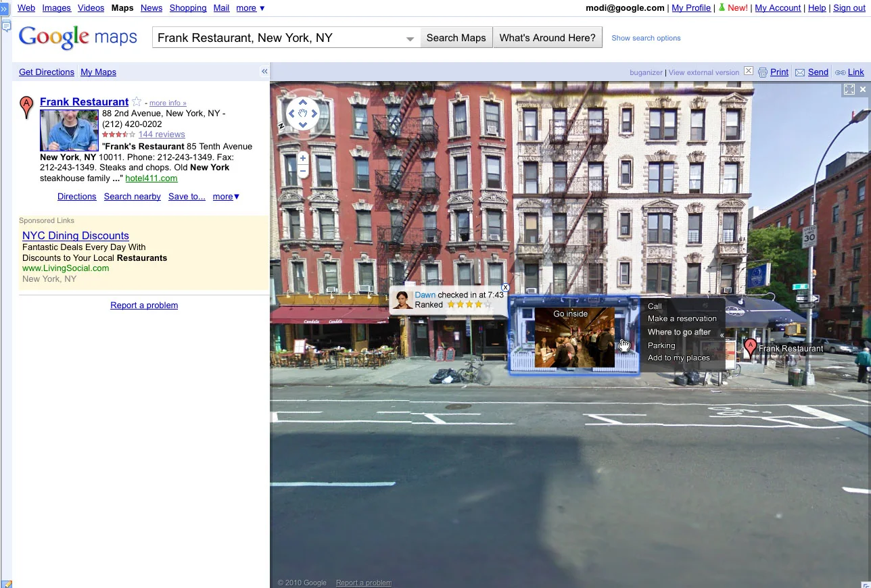Open Get Directions
This screenshot has width=871, height=588.
tap(47, 72)
